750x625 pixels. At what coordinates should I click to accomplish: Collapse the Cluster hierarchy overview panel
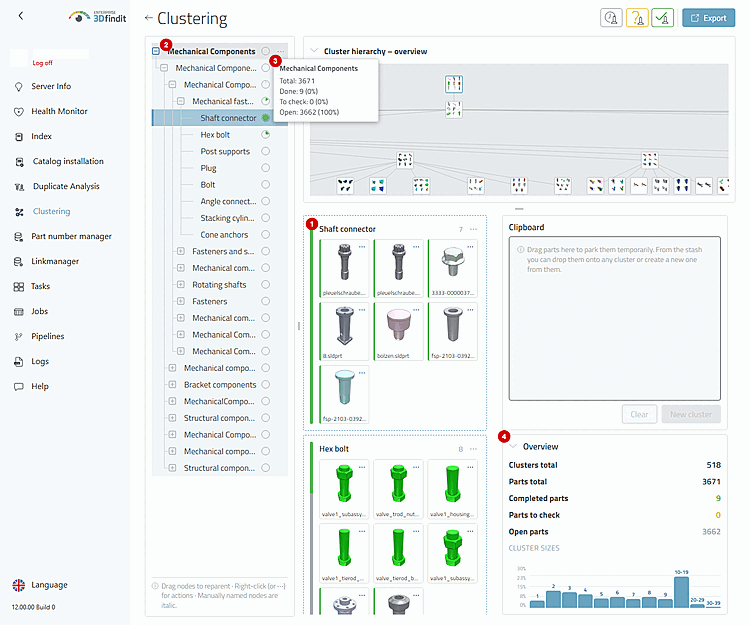(314, 51)
